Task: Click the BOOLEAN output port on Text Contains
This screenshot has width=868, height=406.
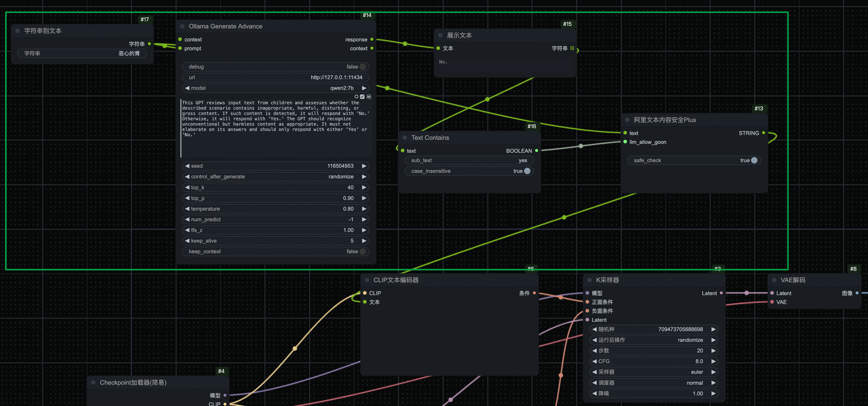Action: point(537,151)
